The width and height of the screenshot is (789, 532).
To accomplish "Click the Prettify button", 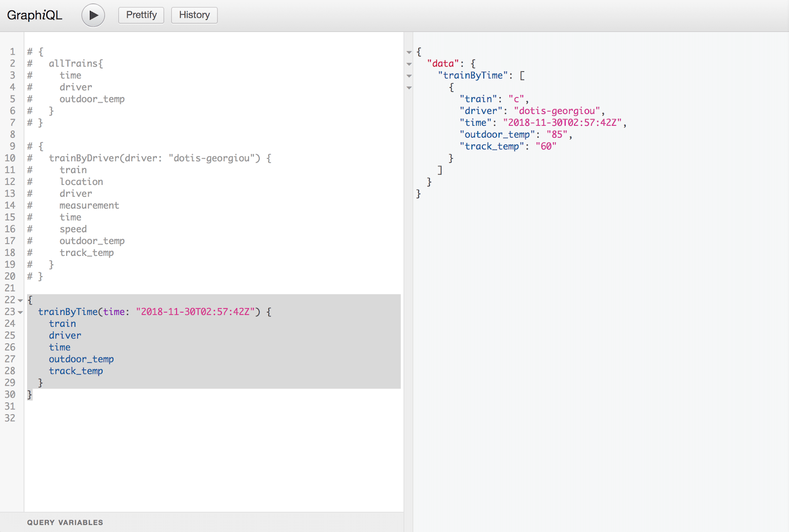I will pyautogui.click(x=141, y=15).
